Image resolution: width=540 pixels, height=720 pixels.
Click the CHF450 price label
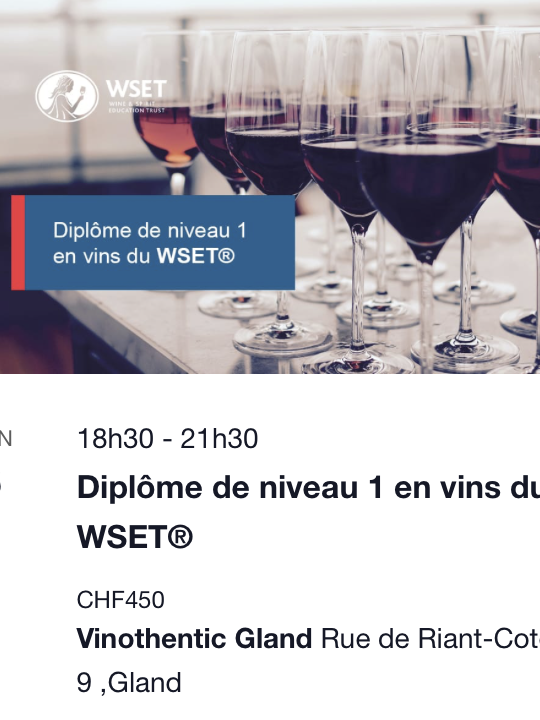[x=120, y=600]
